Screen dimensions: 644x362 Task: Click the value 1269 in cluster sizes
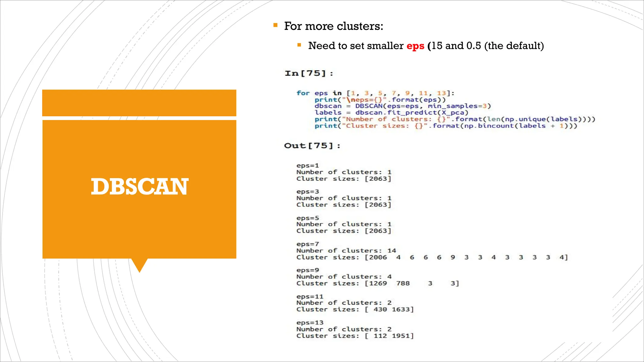378,283
